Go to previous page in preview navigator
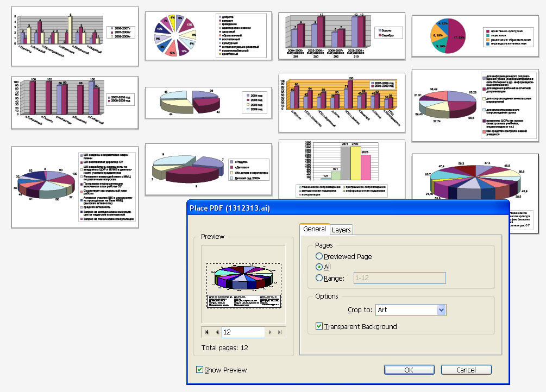 coord(217,332)
